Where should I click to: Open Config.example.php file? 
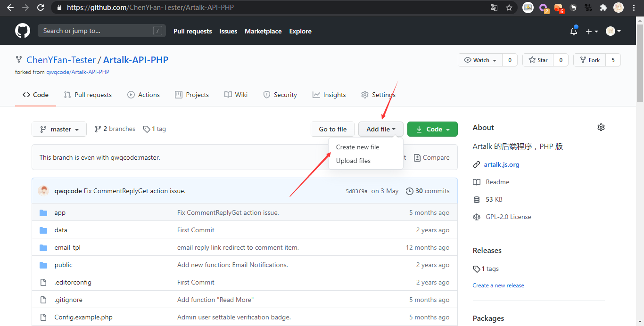point(83,317)
